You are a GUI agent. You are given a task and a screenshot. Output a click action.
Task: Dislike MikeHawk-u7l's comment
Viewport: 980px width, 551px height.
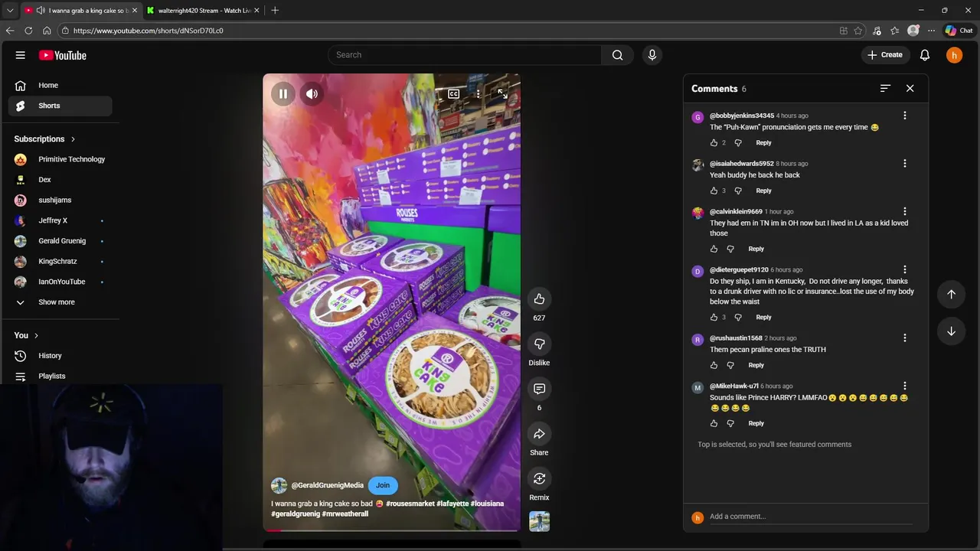pos(730,423)
